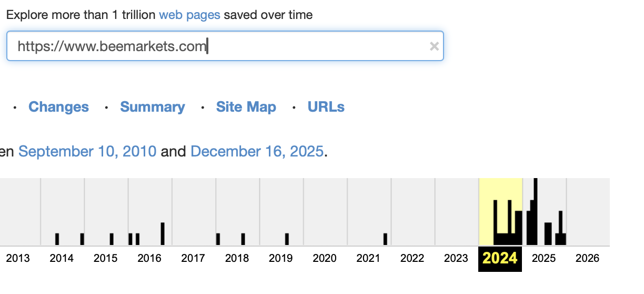Open the December 16, 2025 capture link

(257, 152)
